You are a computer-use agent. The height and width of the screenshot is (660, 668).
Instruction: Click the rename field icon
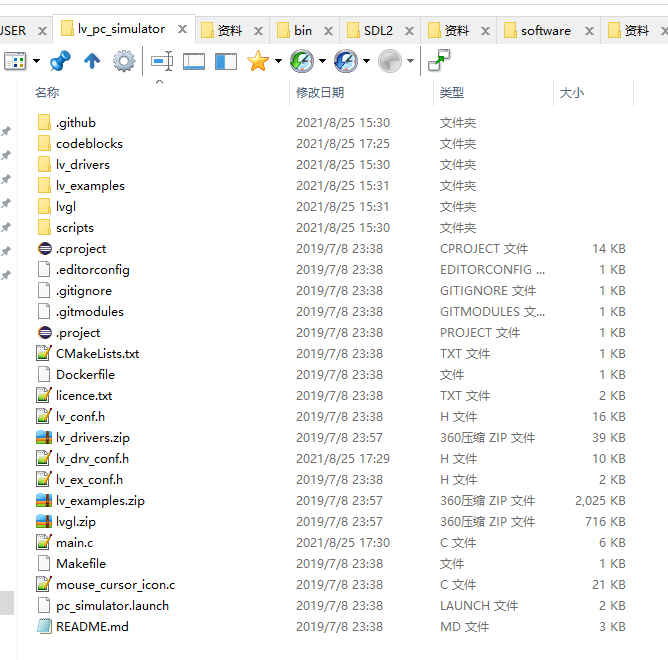tap(162, 61)
